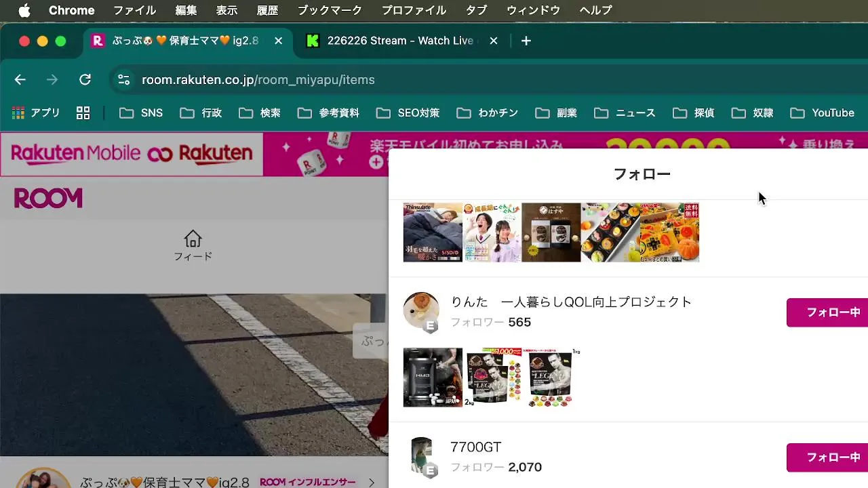Switch to the 226226 Stream tab
The width and height of the screenshot is (868, 488).
point(403,41)
